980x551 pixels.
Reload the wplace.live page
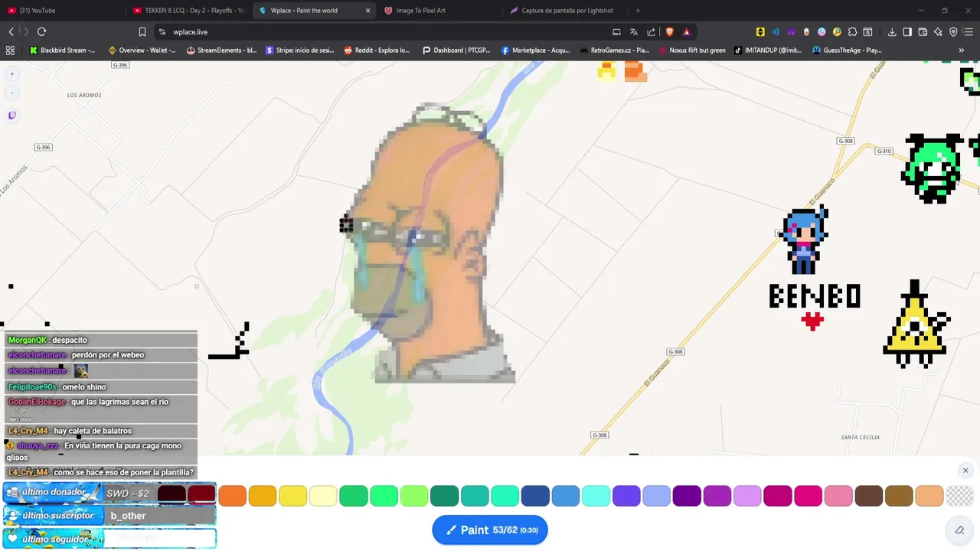[41, 31]
